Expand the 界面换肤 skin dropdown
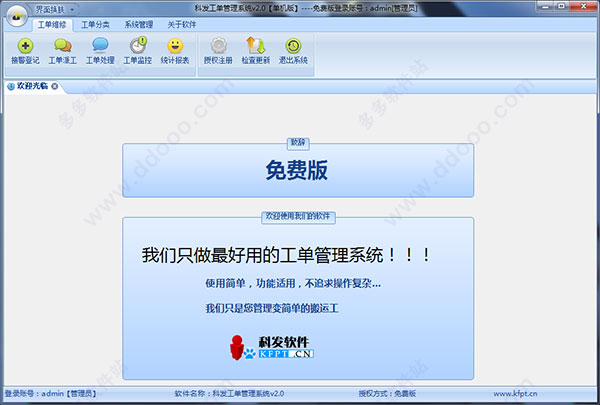Screen dimensions: 600x405 click(x=72, y=9)
